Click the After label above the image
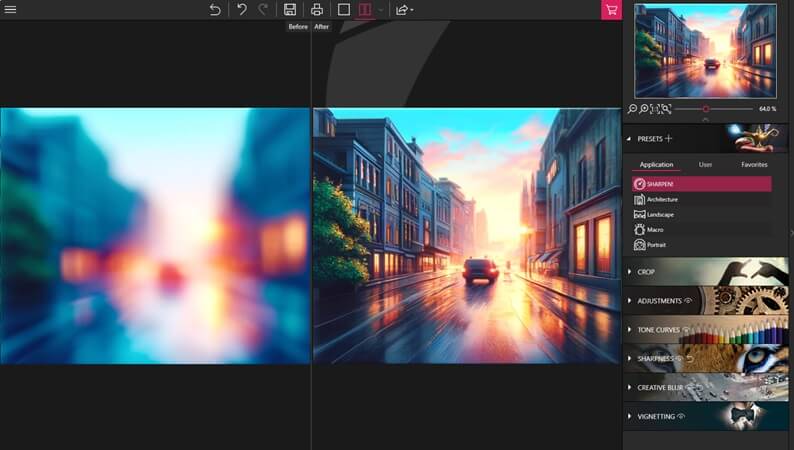This screenshot has height=450, width=794. 322,27
